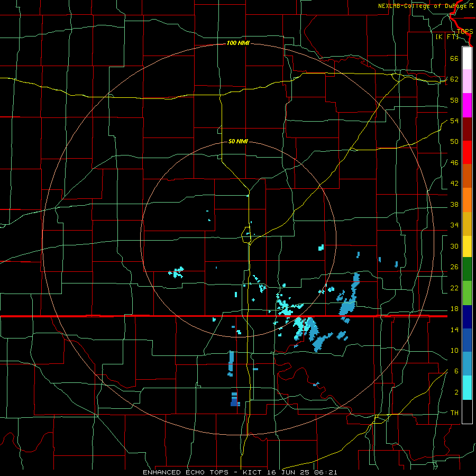Click the 6 legend value
The height and width of the screenshot is (476, 476).
[x=456, y=371]
